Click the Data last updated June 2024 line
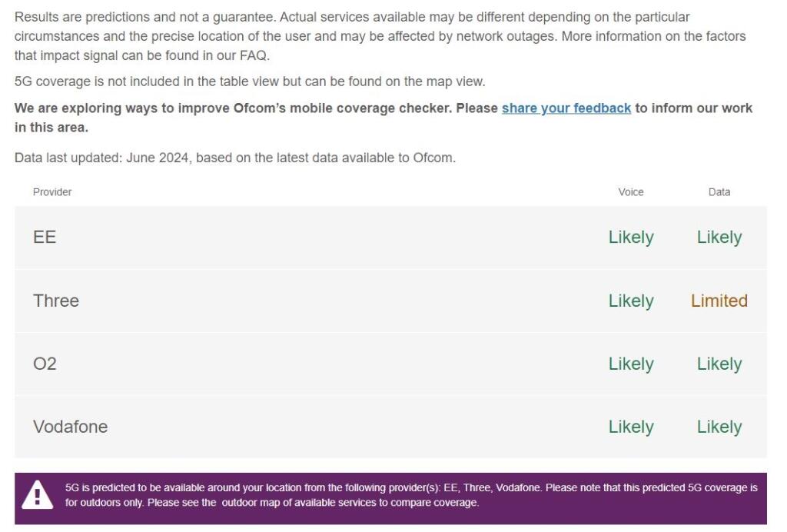787x532 pixels. [235, 158]
